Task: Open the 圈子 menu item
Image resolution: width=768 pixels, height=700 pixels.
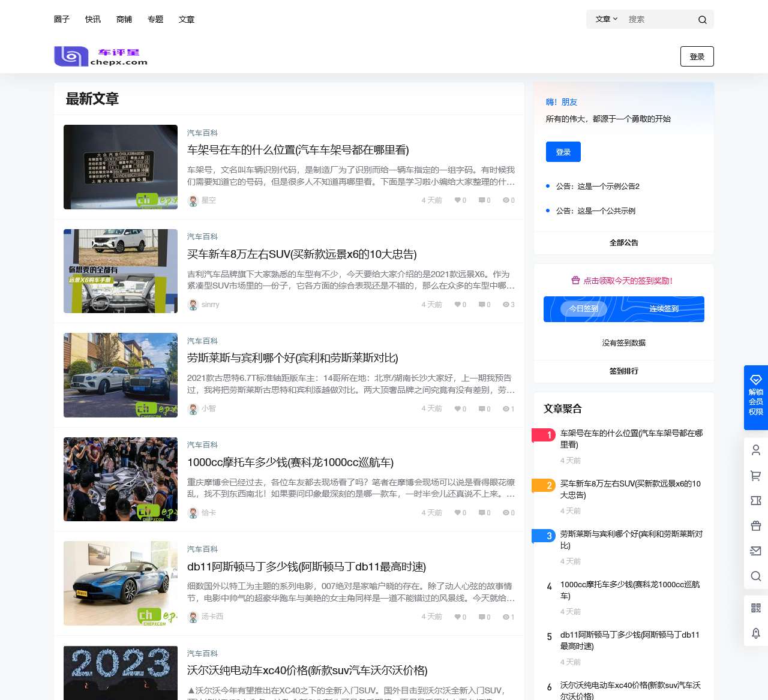Action: [x=62, y=19]
